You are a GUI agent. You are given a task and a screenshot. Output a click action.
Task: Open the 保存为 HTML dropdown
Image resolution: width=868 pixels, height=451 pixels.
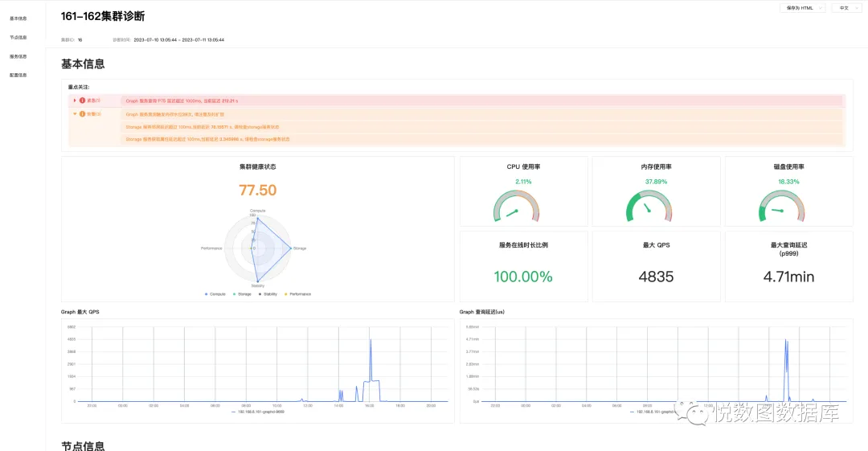click(803, 8)
